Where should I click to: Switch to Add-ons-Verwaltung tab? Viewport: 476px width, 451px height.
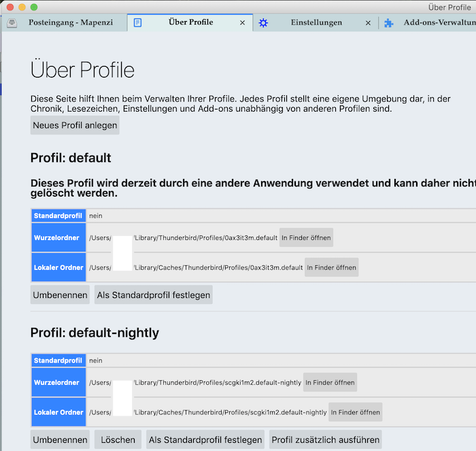439,22
